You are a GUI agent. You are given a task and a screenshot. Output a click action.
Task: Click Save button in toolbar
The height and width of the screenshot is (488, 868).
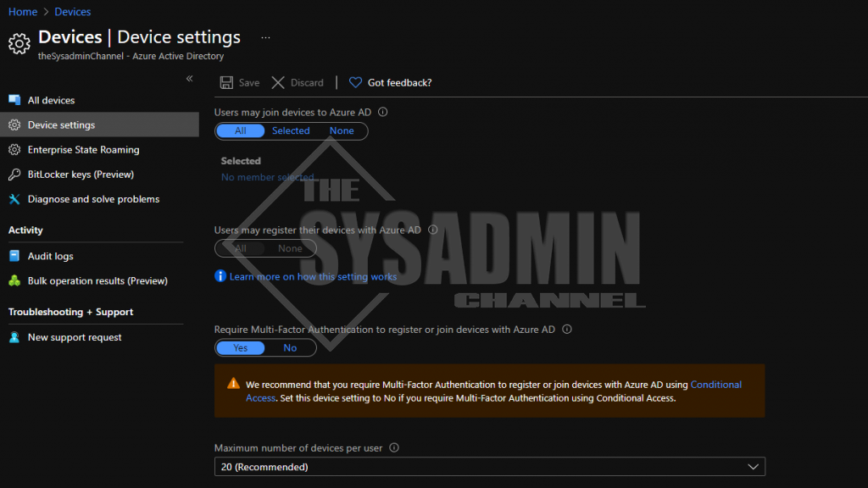(240, 82)
